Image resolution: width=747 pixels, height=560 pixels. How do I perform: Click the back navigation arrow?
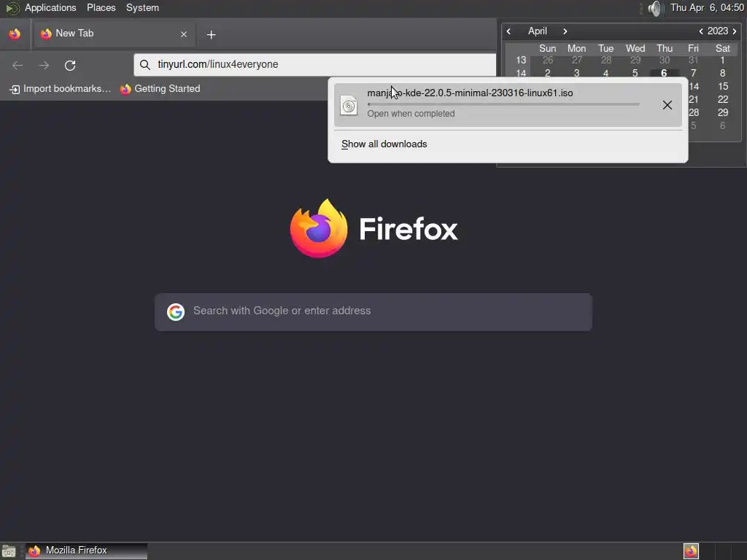[x=18, y=65]
